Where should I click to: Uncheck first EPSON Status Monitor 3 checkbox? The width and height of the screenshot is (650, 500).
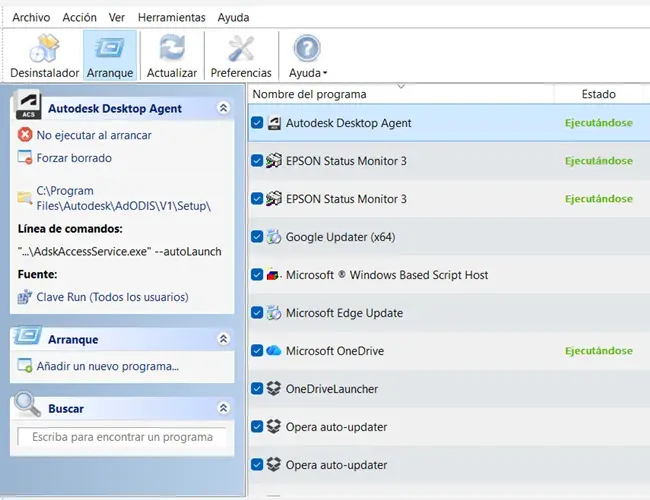pos(257,160)
